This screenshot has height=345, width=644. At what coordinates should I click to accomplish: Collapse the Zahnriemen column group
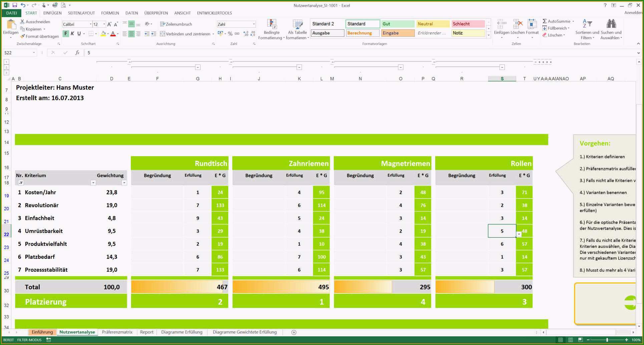(x=299, y=67)
